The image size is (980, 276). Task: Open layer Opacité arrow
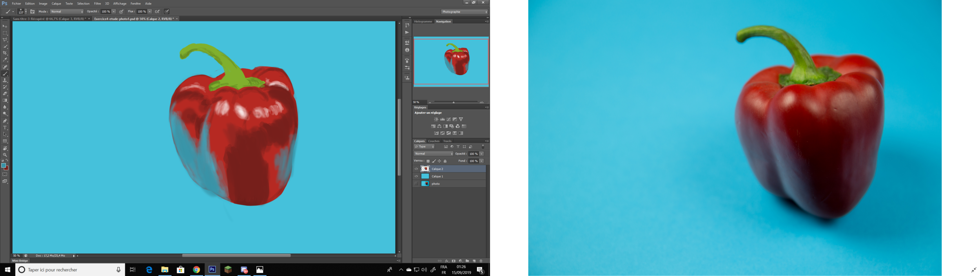pyautogui.click(x=482, y=154)
